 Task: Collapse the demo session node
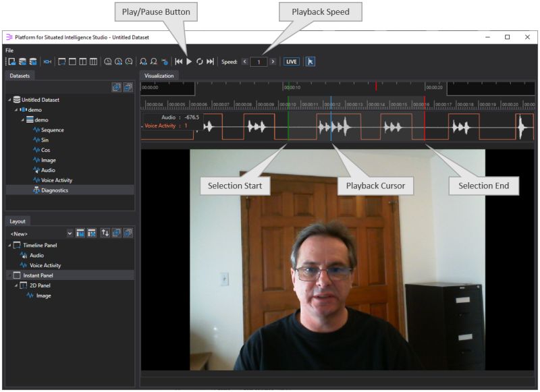click(x=16, y=110)
